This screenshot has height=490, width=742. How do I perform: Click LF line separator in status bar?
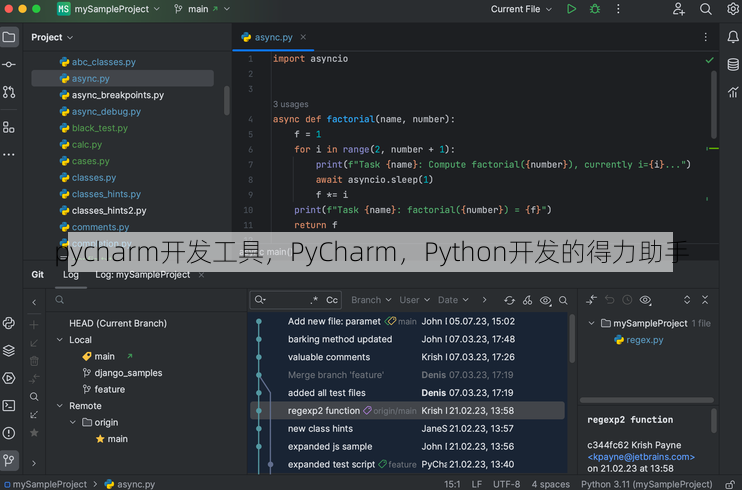pyautogui.click(x=477, y=484)
